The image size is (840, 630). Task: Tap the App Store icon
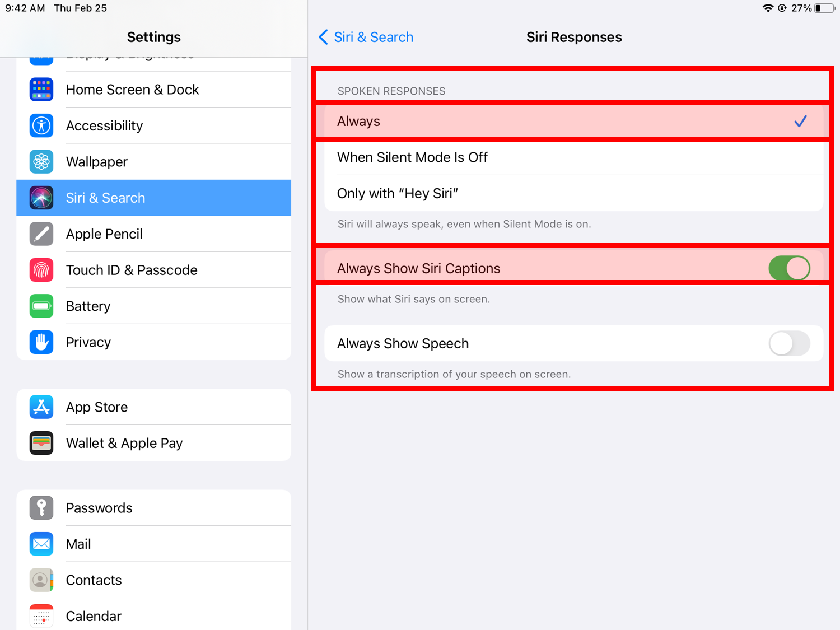click(41, 407)
